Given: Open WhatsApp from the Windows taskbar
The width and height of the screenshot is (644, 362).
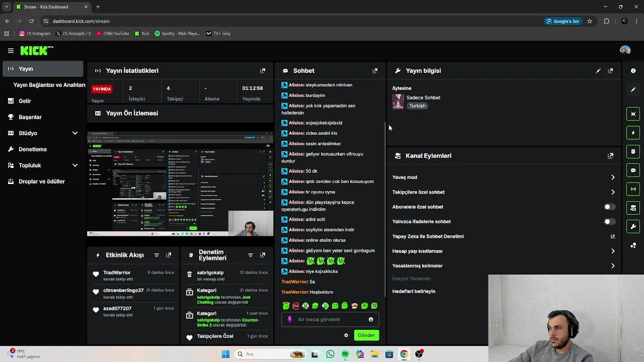Looking at the screenshot, I should 330,354.
